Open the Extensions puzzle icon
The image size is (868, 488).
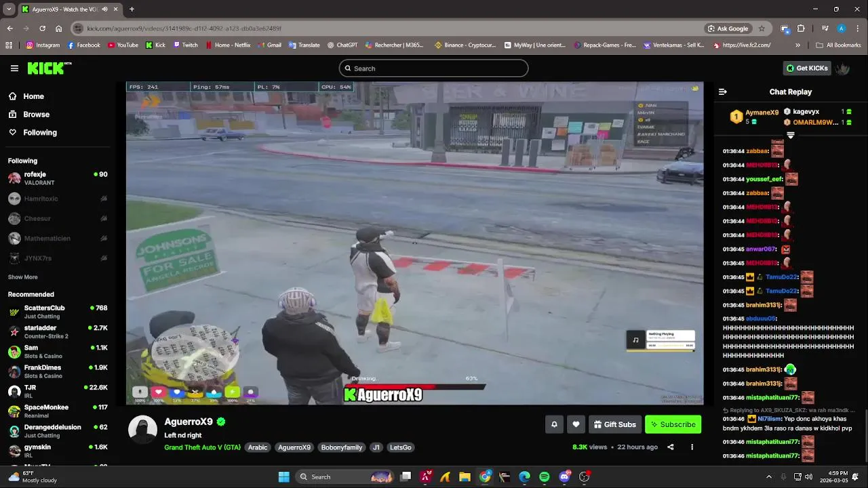(801, 28)
